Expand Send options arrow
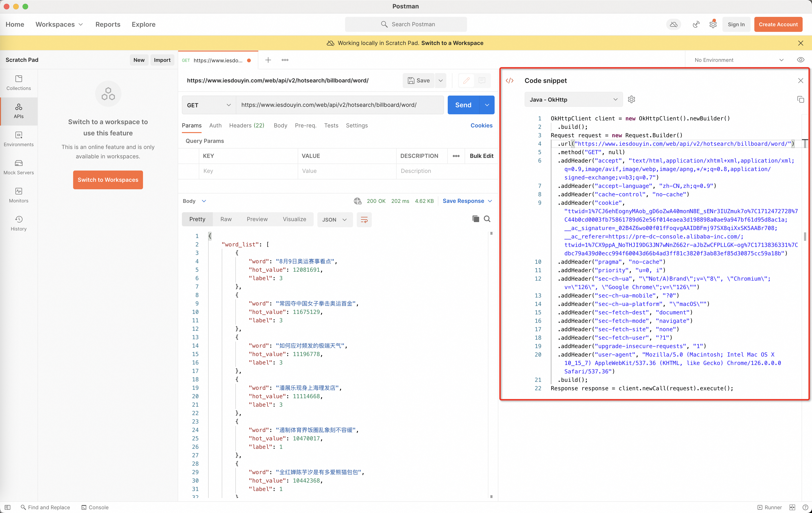812x513 pixels. (x=487, y=105)
